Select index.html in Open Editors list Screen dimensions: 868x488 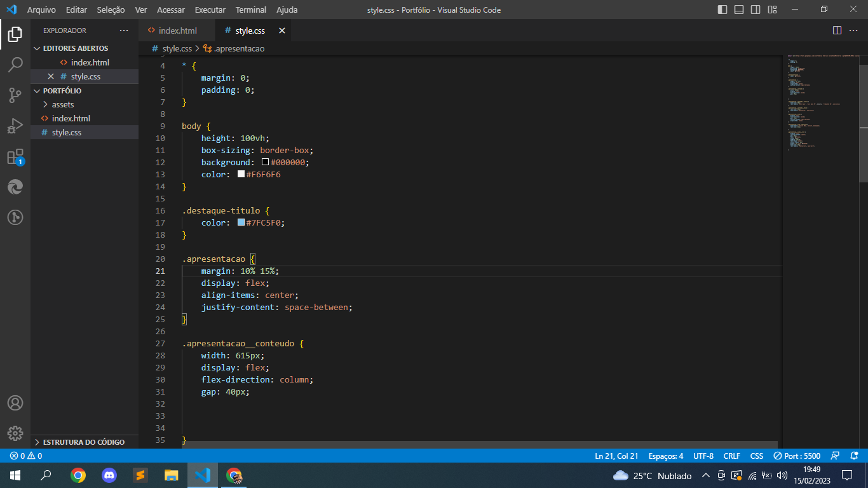(85, 62)
